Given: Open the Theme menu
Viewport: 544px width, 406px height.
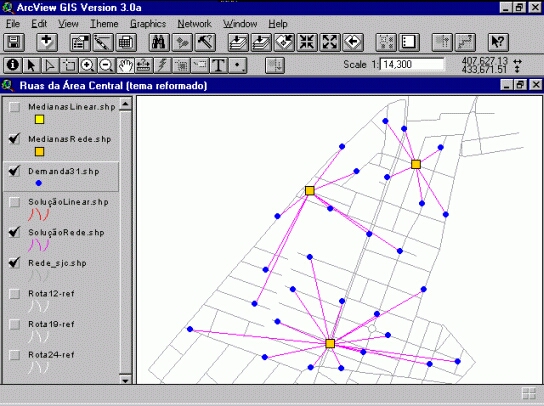Looking at the screenshot, I should coord(104,24).
